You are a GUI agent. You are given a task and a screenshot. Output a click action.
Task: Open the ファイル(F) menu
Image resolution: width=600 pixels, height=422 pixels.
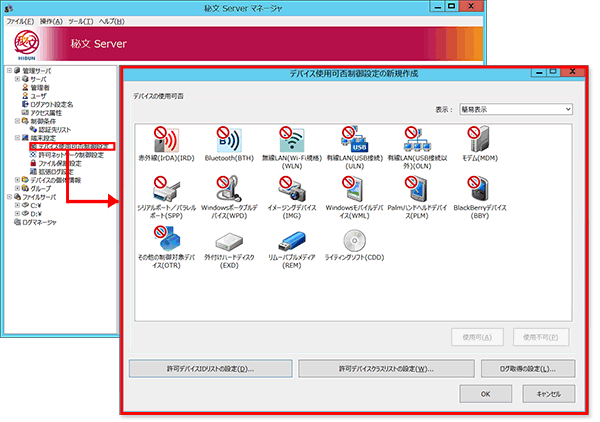20,21
